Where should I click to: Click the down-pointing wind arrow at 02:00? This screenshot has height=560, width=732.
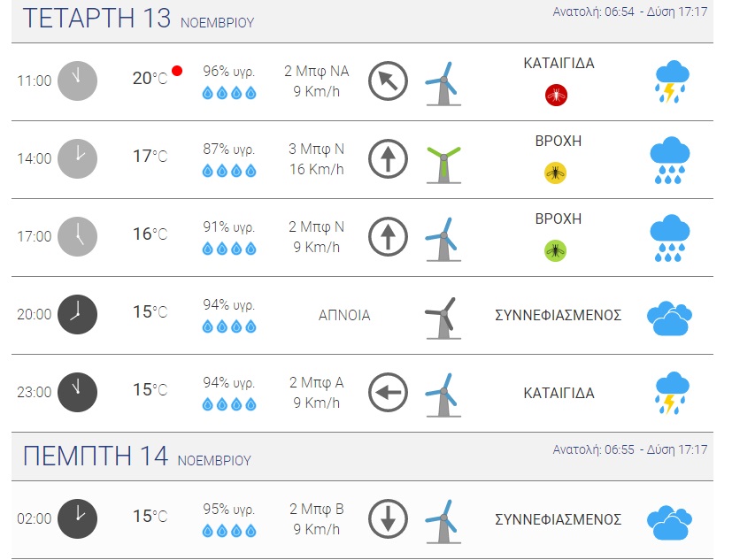(388, 519)
